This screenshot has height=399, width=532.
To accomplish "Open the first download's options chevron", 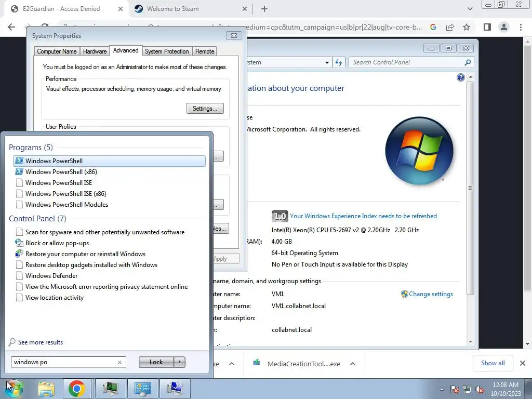I will point(232,364).
